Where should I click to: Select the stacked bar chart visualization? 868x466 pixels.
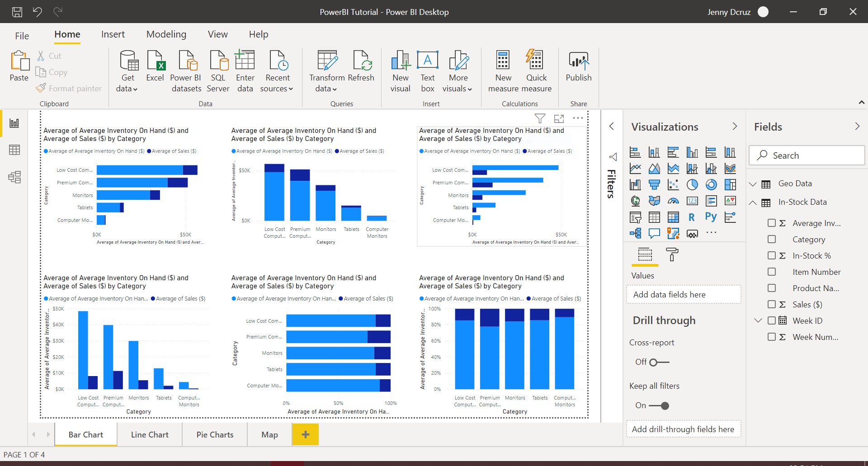tap(635, 152)
